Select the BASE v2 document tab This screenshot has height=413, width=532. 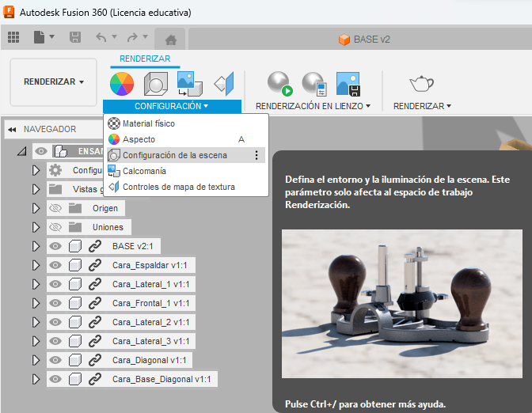[364, 40]
